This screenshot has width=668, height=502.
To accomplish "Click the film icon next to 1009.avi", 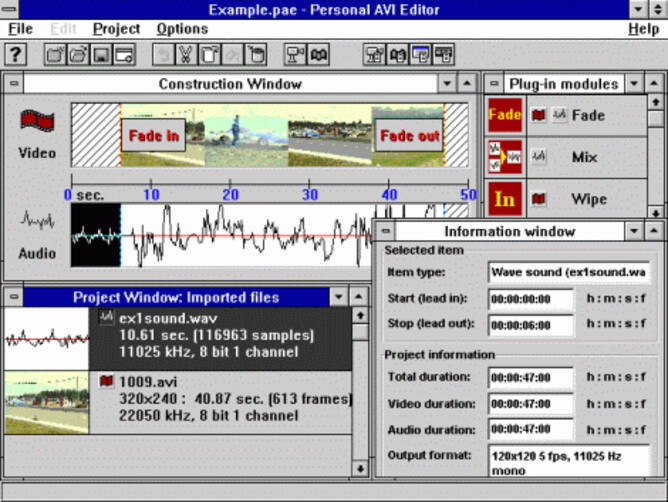I will tap(106, 381).
